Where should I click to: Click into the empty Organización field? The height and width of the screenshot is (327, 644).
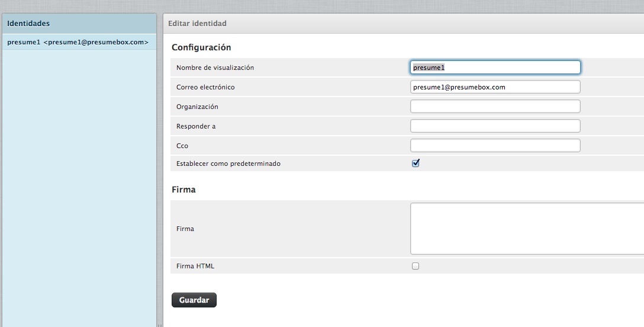(x=495, y=107)
